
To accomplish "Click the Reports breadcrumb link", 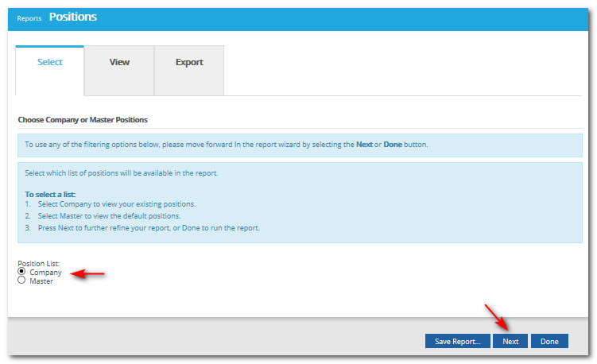I will [29, 18].
